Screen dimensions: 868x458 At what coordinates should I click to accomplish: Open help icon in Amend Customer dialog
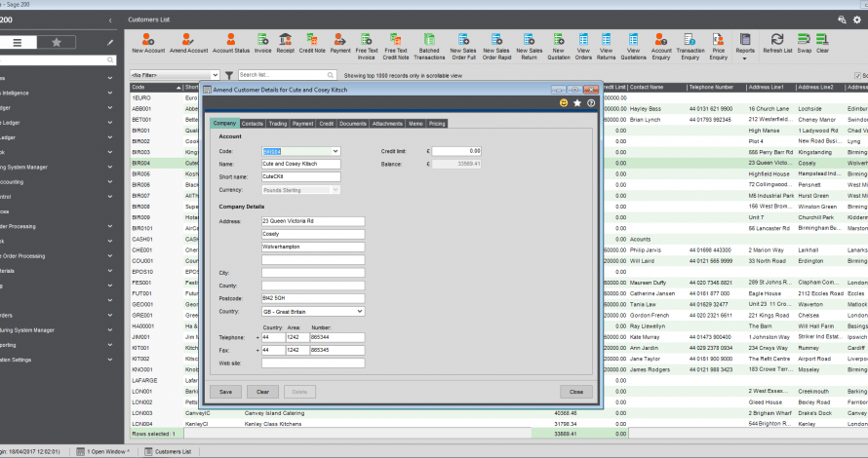point(591,103)
